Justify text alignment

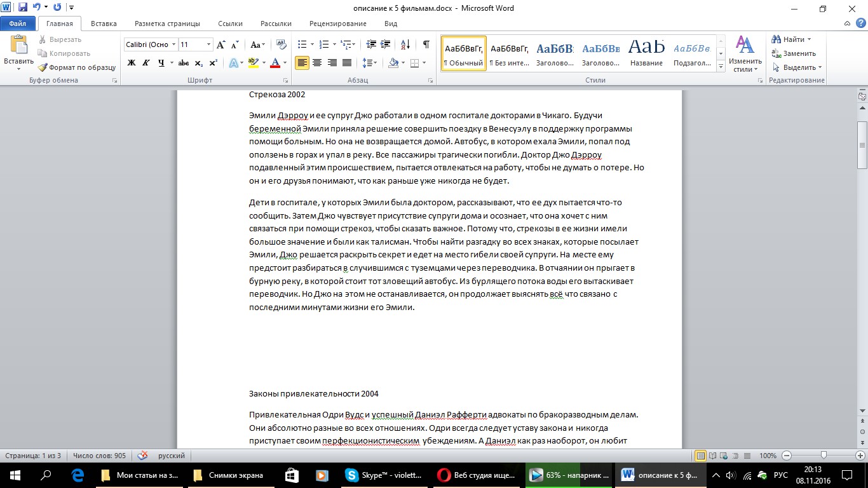(x=347, y=63)
